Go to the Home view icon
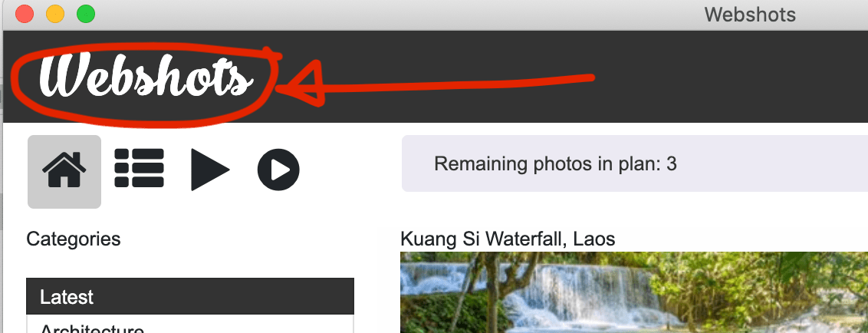The image size is (868, 333). [64, 171]
